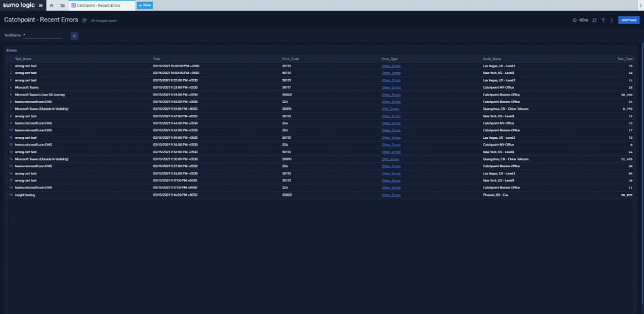Click time 03/15/2021 9:14:00 PM cell
This screenshot has height=314, width=644.
click(x=175, y=195)
